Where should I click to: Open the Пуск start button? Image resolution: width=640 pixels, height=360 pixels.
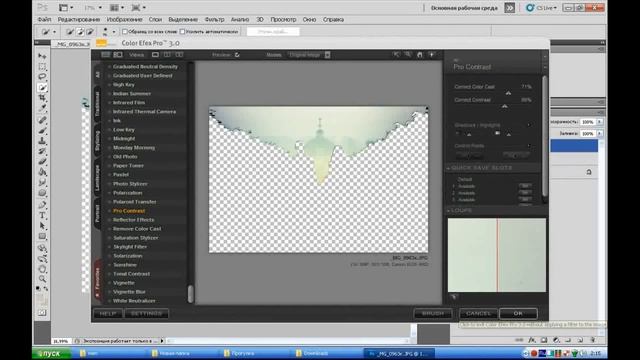click(51, 353)
